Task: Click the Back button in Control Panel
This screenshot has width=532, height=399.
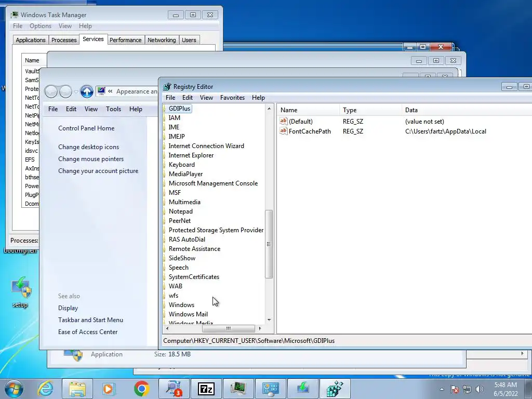Action: pos(51,91)
